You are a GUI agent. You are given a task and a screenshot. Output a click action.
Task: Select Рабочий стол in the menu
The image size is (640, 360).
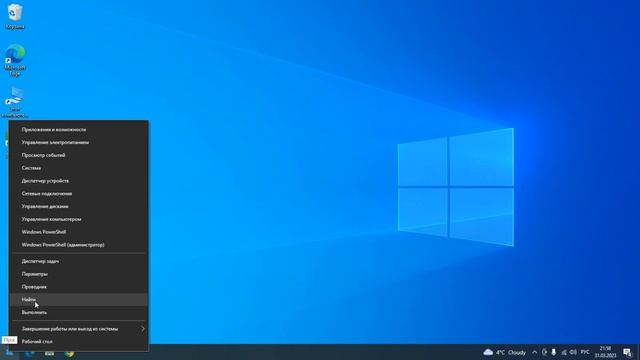(78, 342)
